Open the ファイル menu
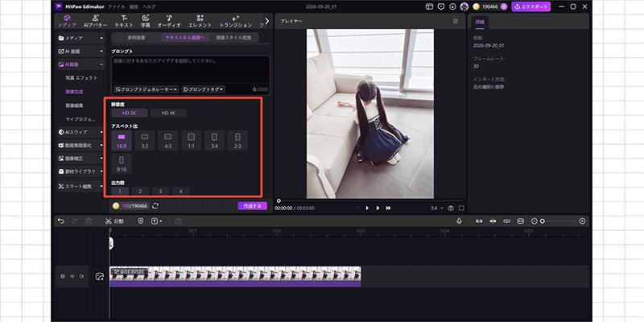The width and height of the screenshot is (644, 322). (116, 6)
